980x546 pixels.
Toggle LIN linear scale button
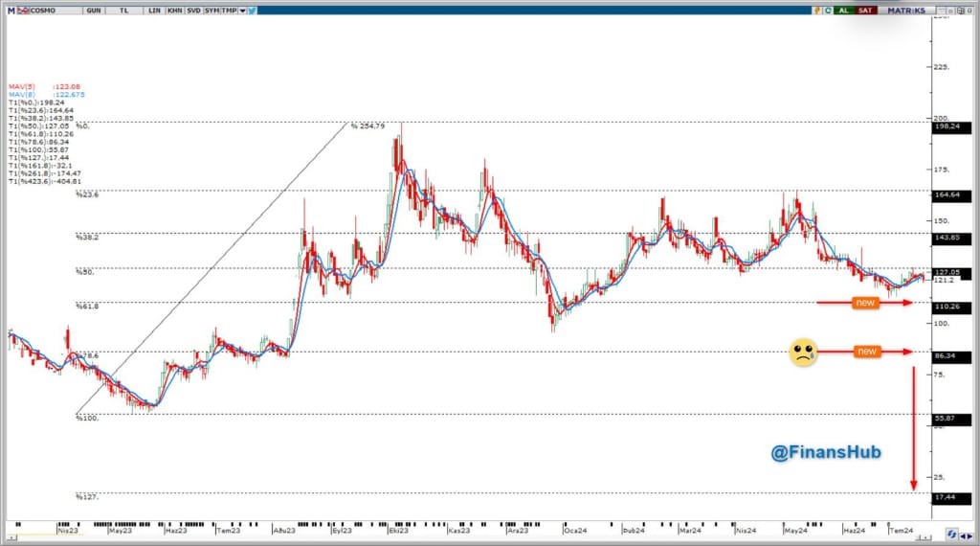coord(154,11)
